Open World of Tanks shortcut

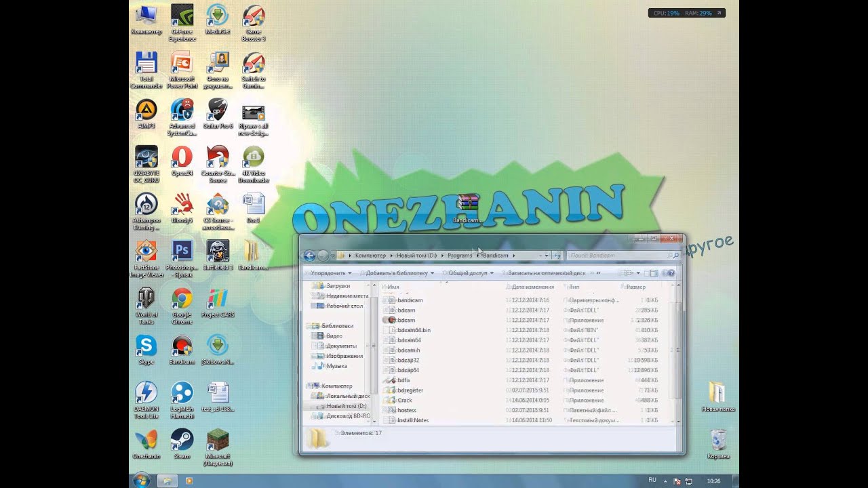click(x=146, y=305)
